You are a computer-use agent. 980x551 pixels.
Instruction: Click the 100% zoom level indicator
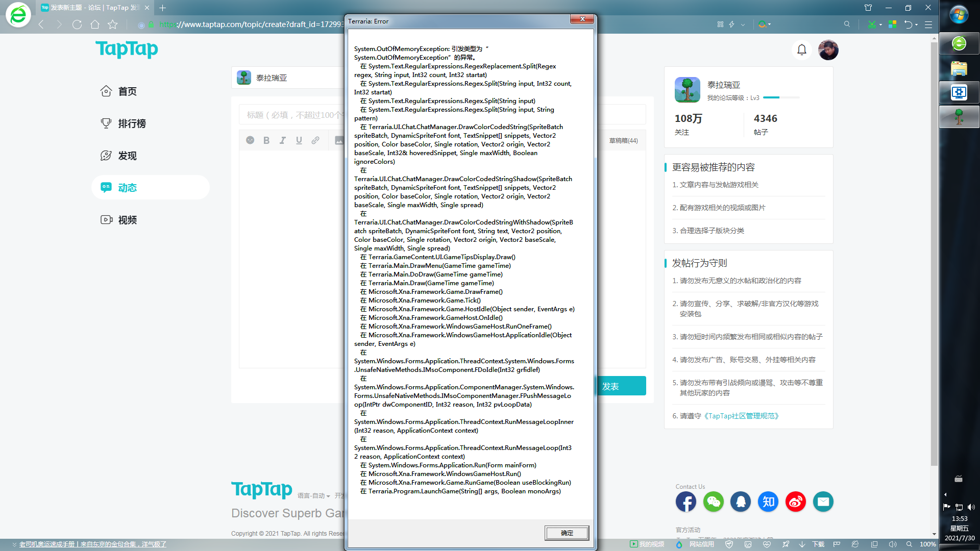(928, 544)
